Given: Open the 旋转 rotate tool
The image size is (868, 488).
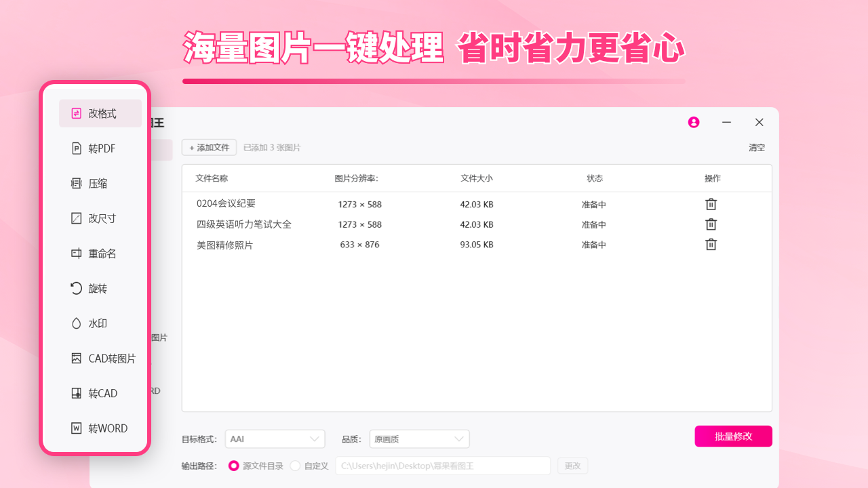Looking at the screenshot, I should pos(100,288).
